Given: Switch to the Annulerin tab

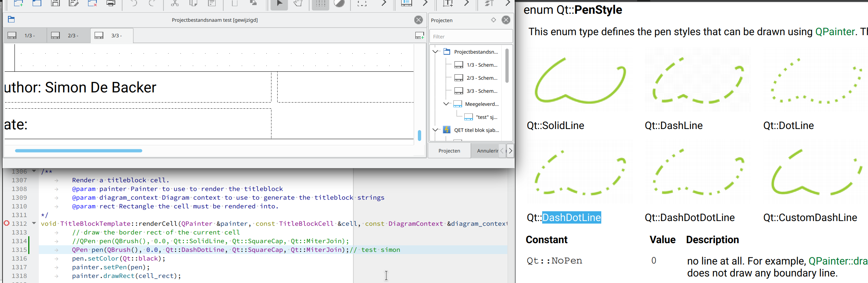Looking at the screenshot, I should (487, 151).
